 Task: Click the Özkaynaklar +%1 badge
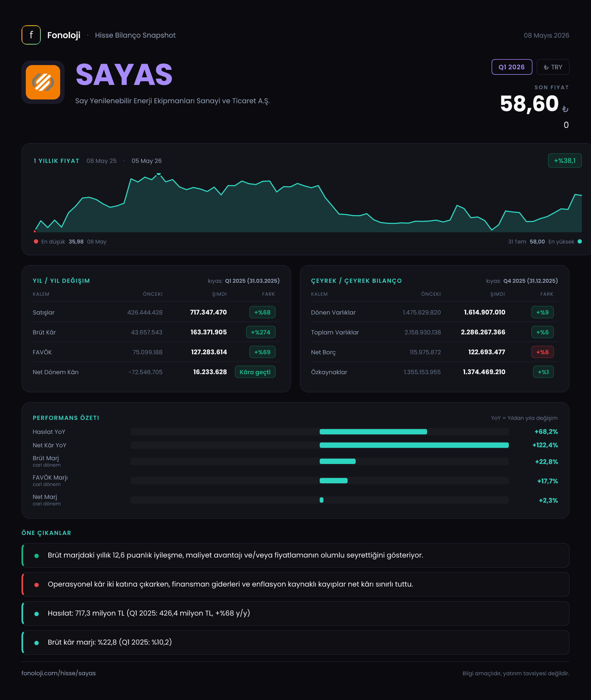[543, 372]
